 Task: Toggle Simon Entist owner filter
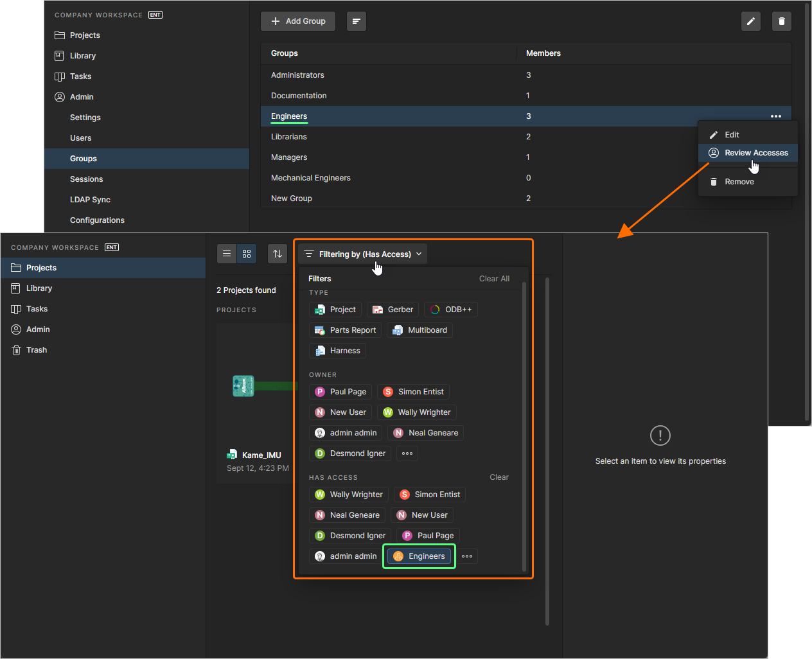[x=414, y=392]
